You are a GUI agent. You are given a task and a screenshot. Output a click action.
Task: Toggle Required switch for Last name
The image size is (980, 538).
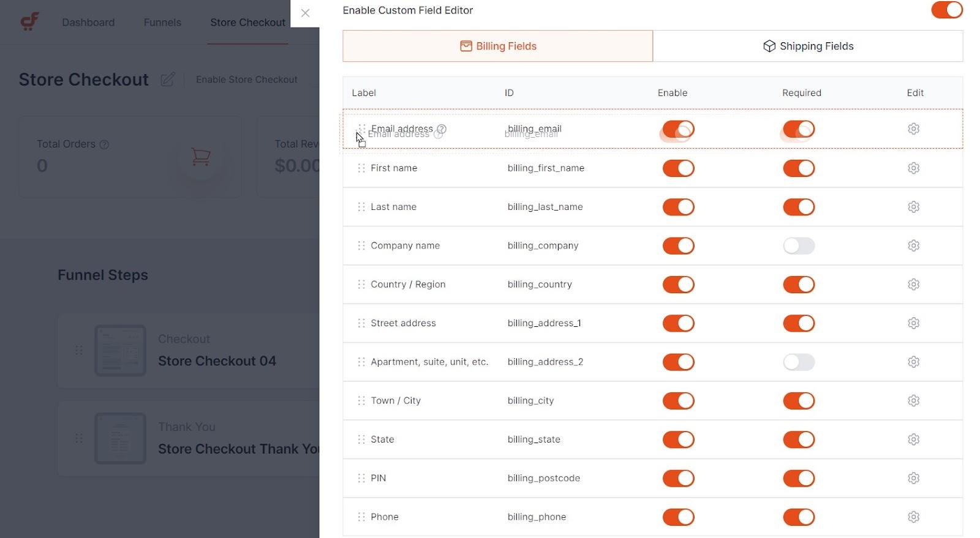[799, 207]
